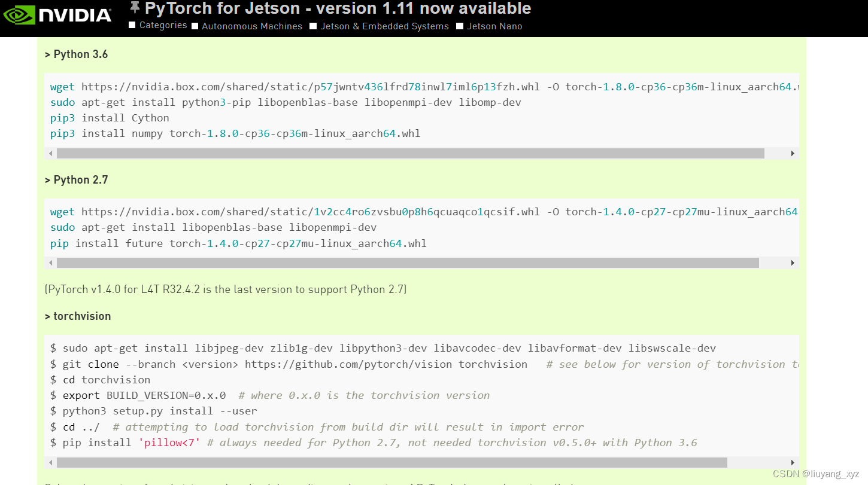Click right arrow of Python 3.6 code scrollbar
The image size is (868, 485).
point(793,154)
